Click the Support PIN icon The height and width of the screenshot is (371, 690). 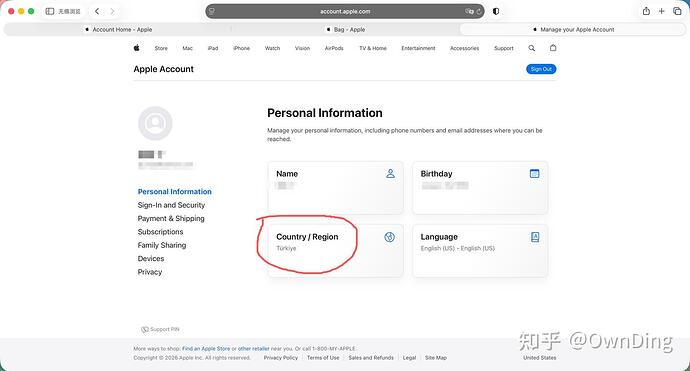click(144, 329)
